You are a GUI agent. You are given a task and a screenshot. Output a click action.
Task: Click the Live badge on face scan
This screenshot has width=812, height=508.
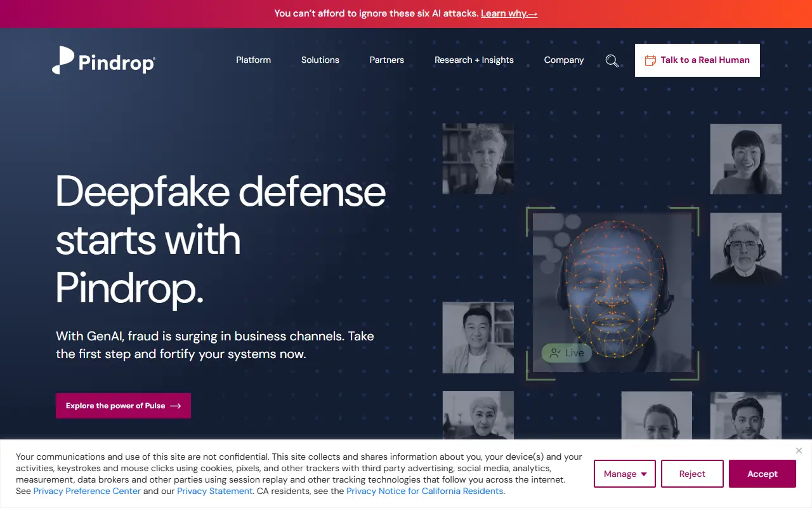click(x=566, y=353)
